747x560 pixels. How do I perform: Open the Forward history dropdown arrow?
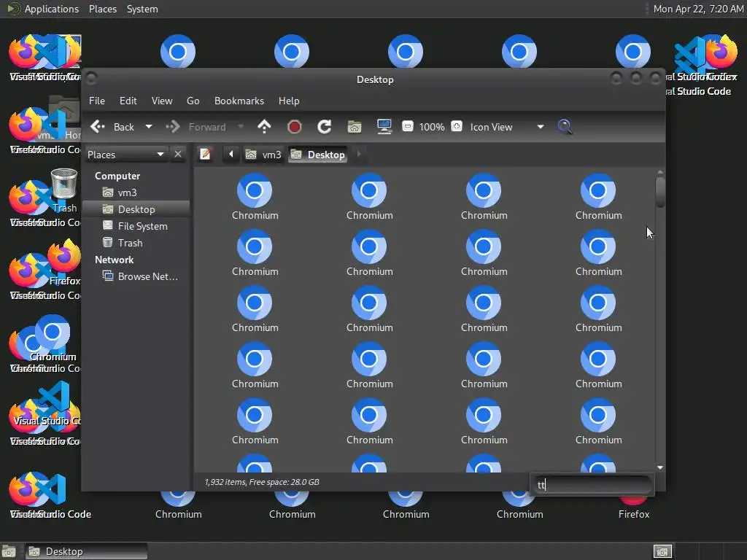(241, 127)
